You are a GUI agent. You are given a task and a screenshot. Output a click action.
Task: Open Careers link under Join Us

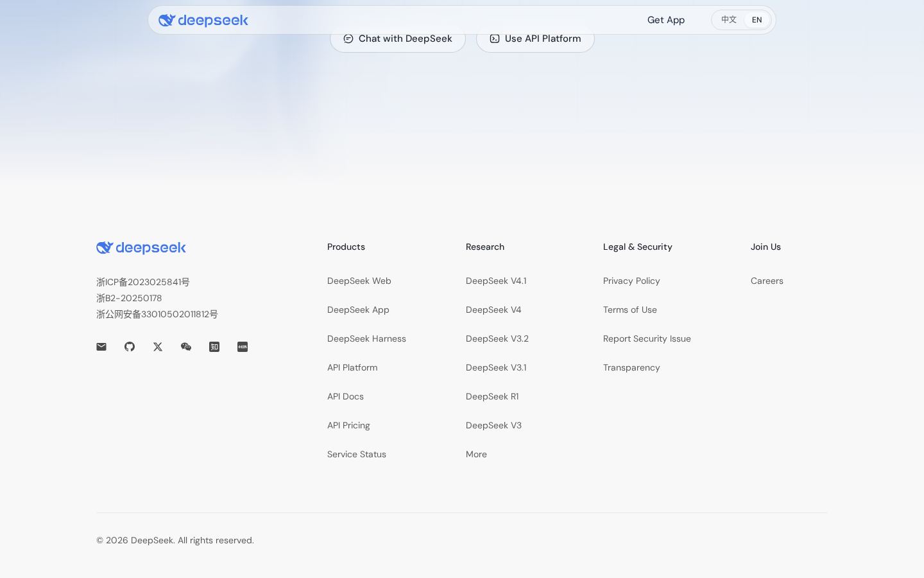(x=767, y=281)
